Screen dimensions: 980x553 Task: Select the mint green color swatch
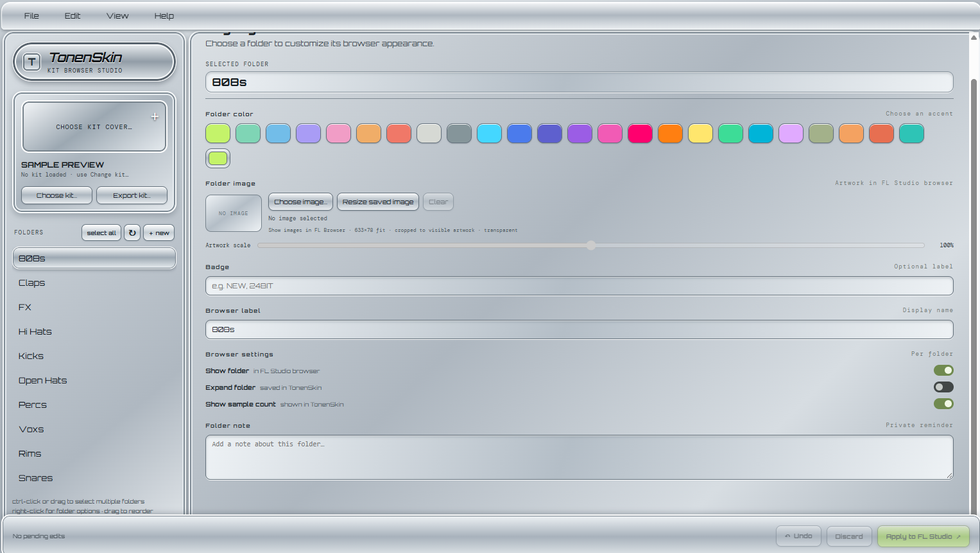click(248, 134)
